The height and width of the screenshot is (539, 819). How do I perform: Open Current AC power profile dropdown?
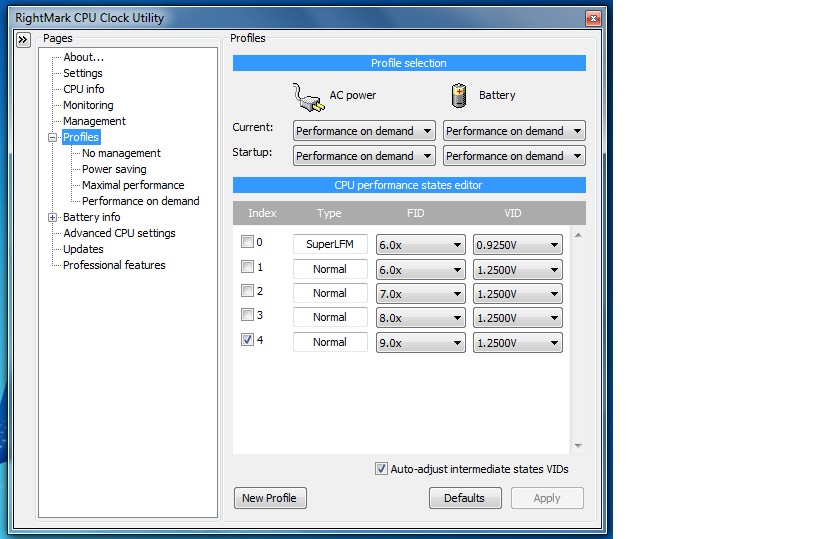pos(364,131)
